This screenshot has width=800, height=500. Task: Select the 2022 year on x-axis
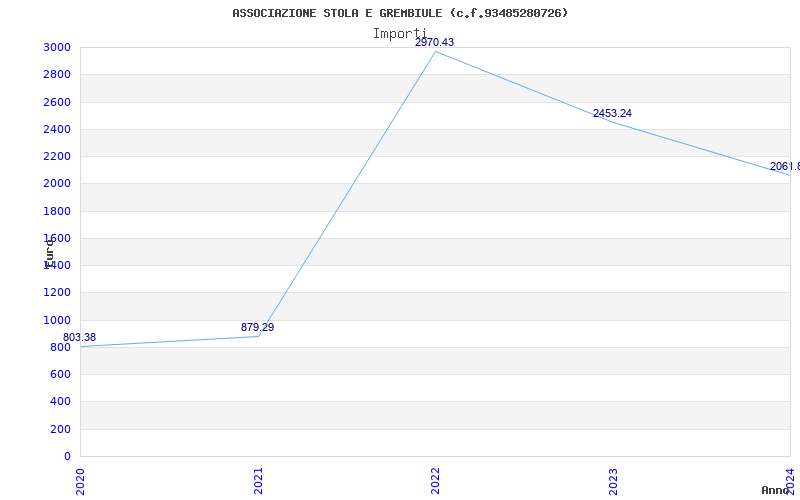(436, 480)
